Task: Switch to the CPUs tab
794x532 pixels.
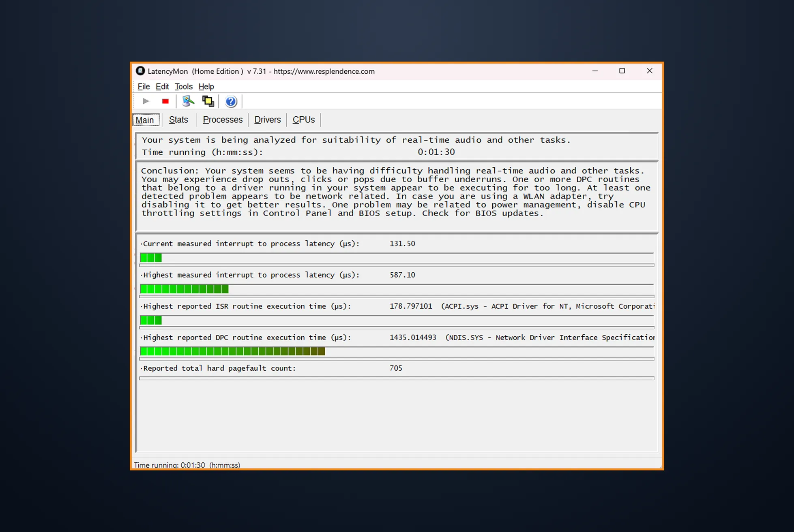Action: pos(304,120)
